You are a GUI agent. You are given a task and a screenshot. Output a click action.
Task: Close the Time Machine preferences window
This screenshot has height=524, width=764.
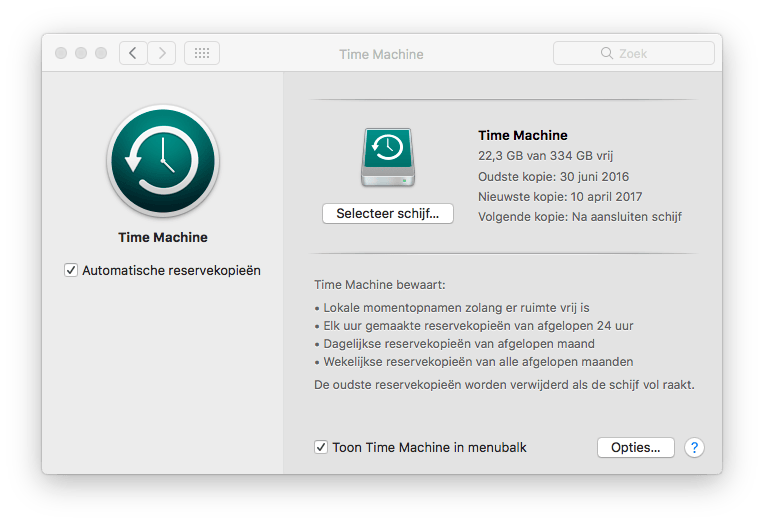[61, 53]
